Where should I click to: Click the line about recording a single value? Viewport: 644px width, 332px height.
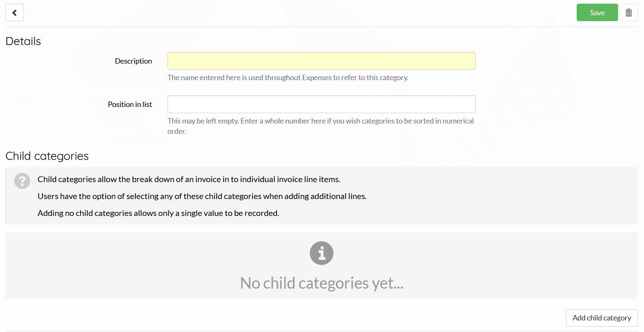tap(158, 213)
